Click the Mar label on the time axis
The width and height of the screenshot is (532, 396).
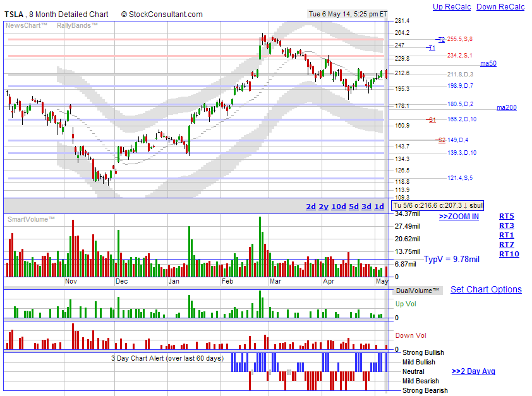[x=275, y=282]
